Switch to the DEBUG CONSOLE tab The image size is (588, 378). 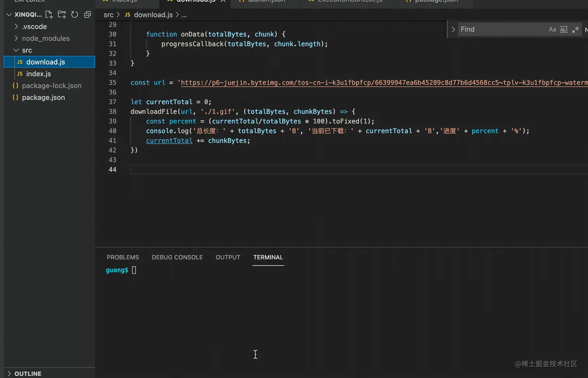click(177, 257)
